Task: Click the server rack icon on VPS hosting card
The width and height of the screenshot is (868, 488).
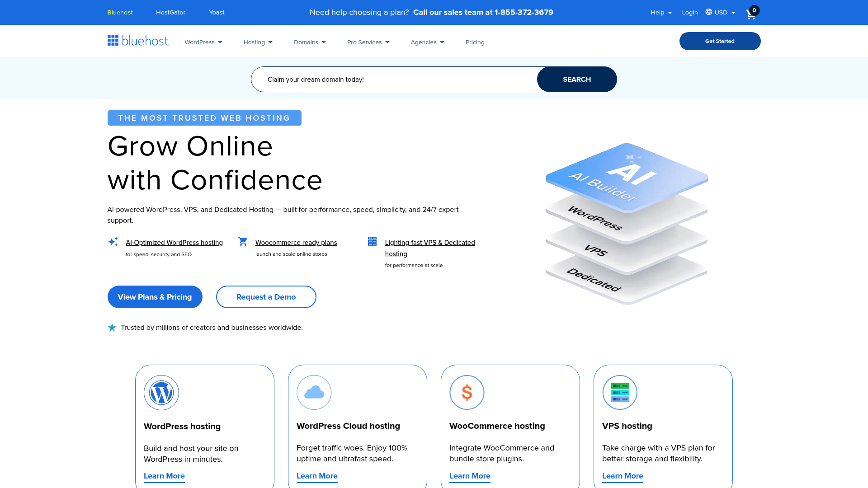Action: point(619,392)
